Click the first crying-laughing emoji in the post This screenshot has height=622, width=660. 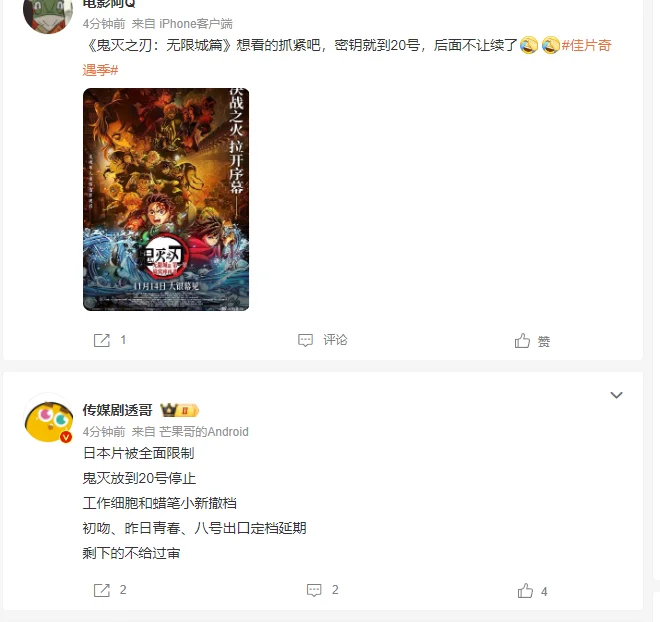pyautogui.click(x=529, y=45)
